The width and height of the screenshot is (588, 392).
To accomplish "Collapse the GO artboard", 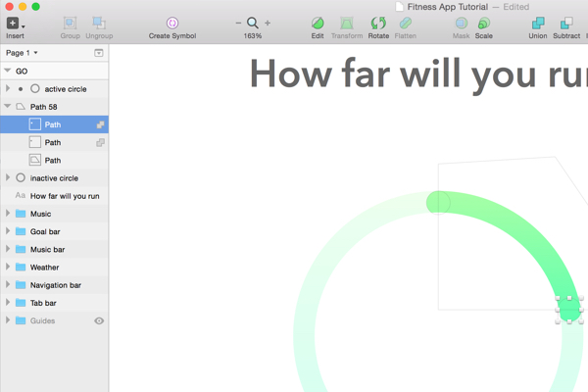I will tap(7, 71).
